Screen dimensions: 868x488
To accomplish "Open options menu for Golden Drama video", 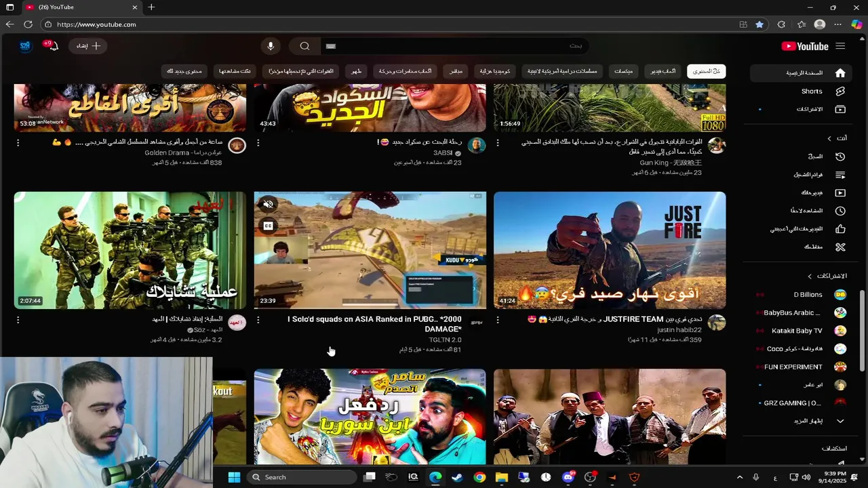I will point(18,143).
